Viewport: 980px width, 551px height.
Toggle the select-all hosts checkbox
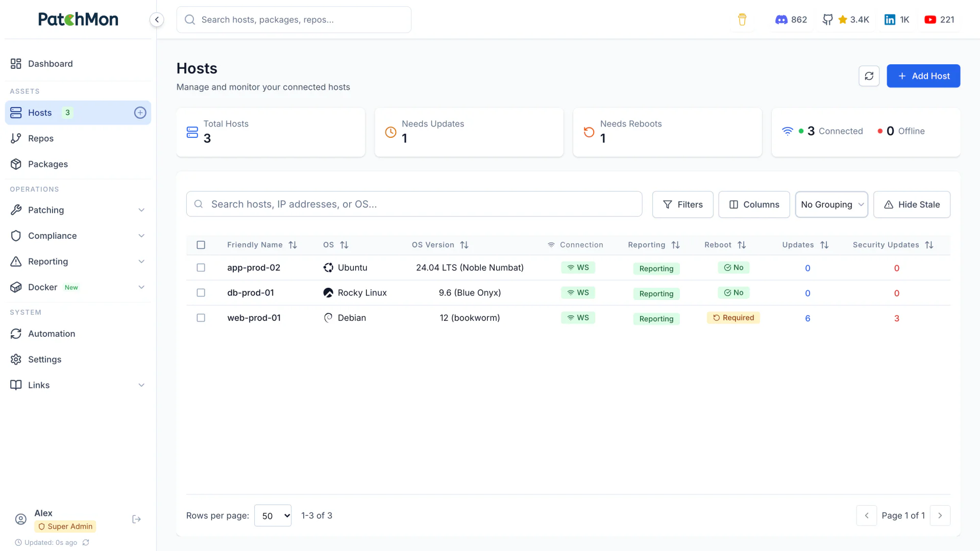tap(201, 245)
